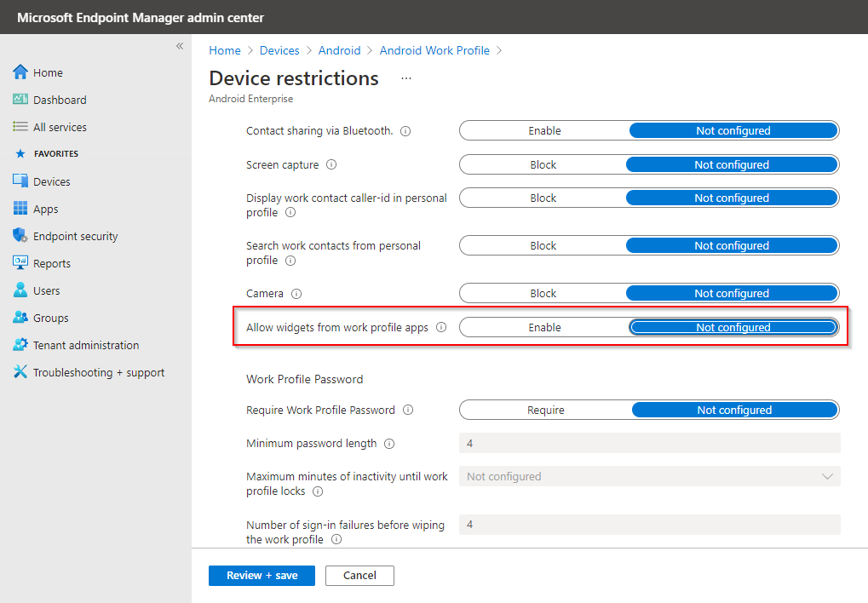Set Require Work Profile Password to Require
868x603 pixels.
(546, 410)
